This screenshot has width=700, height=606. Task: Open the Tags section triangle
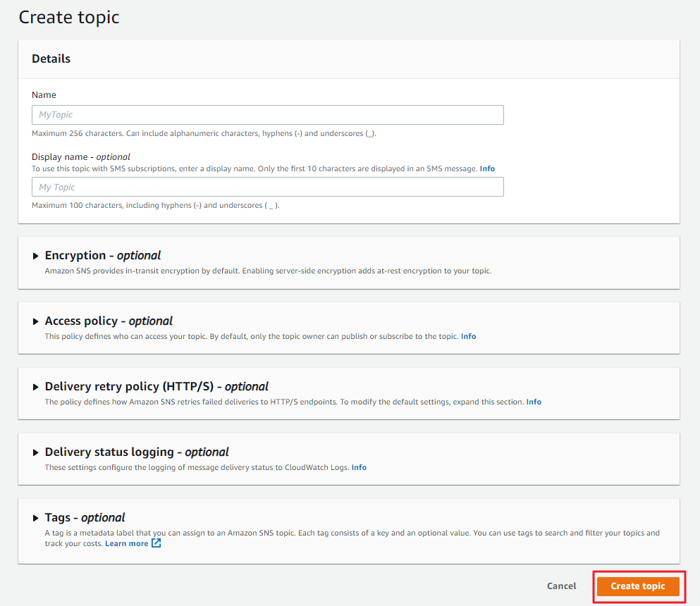coord(36,518)
